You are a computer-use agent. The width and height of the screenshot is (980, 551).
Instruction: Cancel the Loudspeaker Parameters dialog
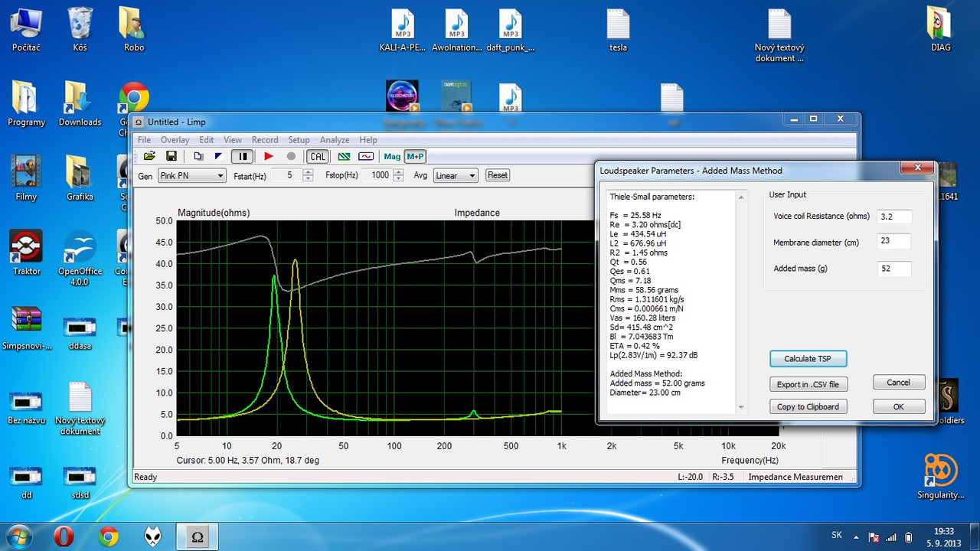click(899, 382)
